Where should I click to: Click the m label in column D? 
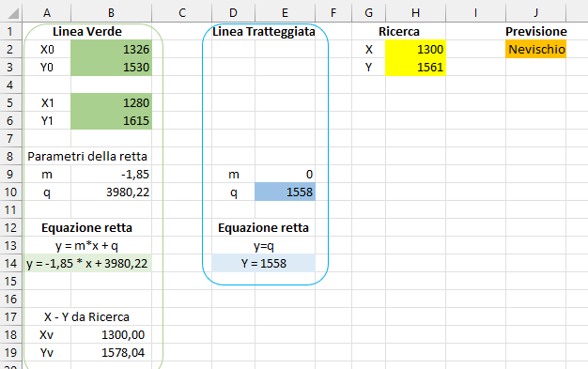pos(233,174)
